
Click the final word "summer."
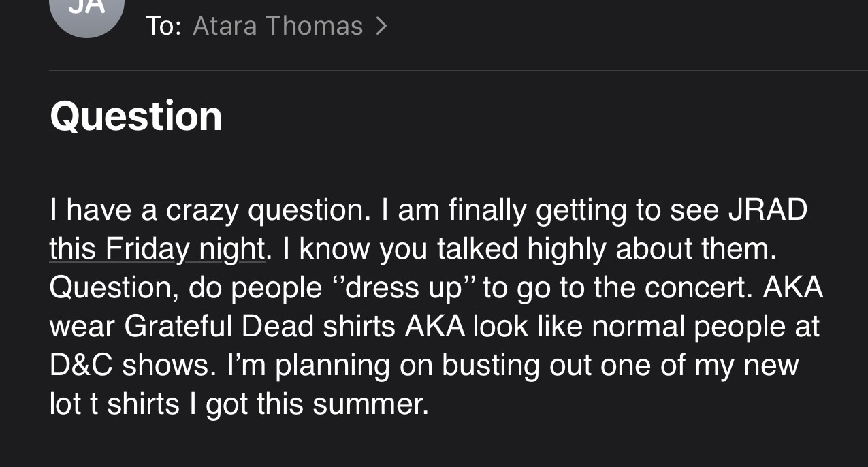point(371,405)
